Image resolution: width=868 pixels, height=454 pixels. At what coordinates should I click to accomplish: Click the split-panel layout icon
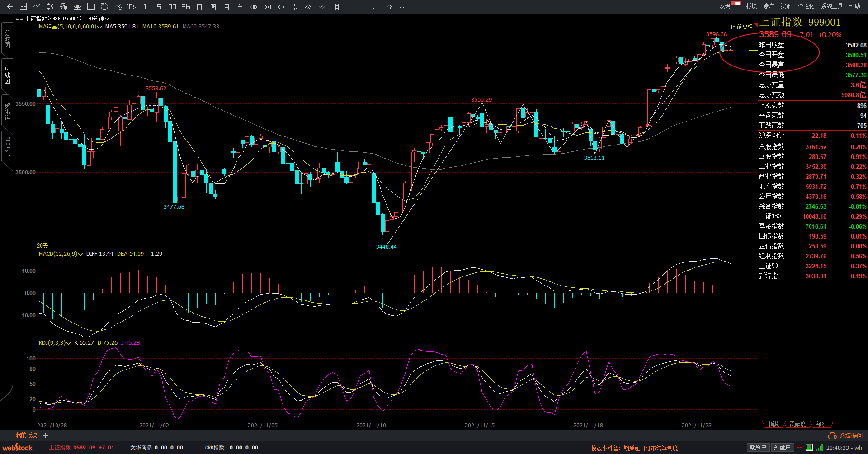335,7
